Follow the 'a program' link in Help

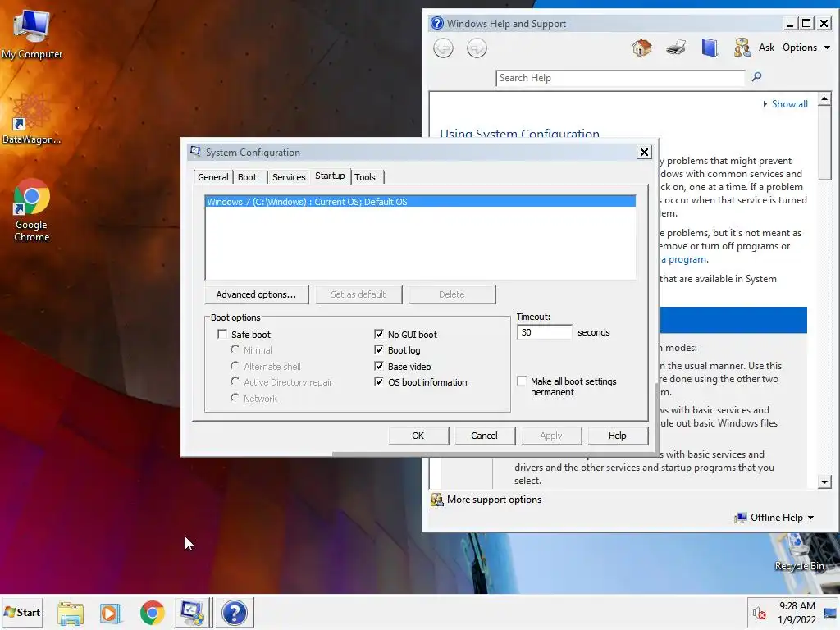pos(684,259)
